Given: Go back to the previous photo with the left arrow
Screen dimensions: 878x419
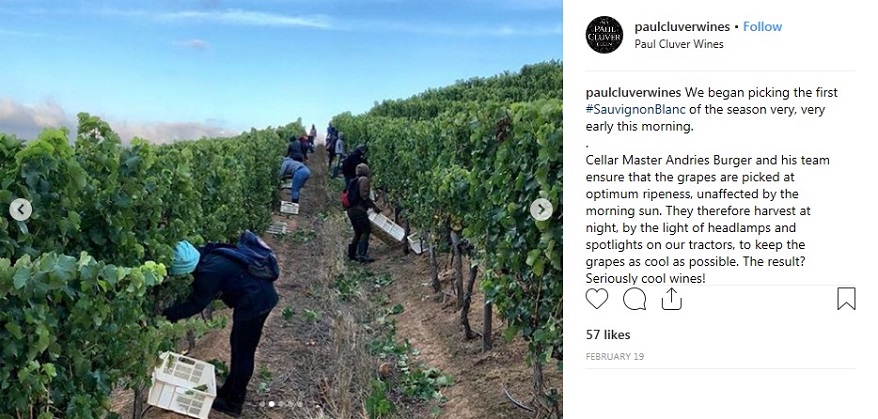Looking at the screenshot, I should 21,210.
